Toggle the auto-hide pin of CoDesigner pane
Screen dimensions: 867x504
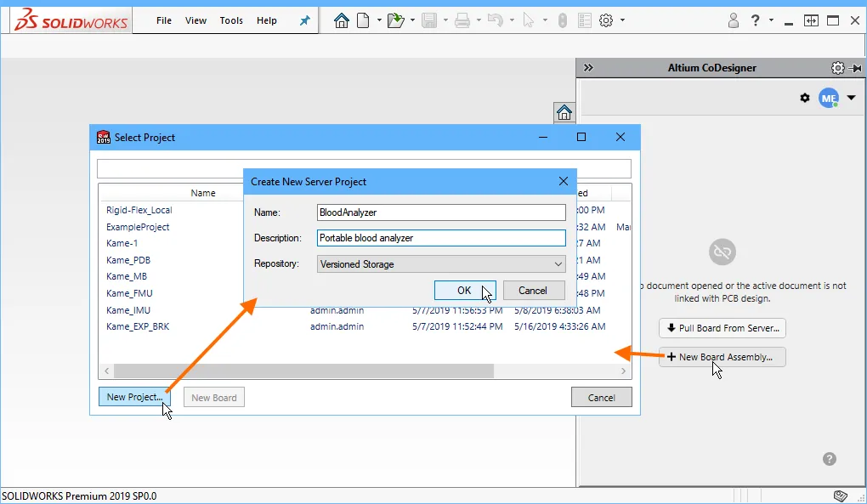tap(855, 68)
